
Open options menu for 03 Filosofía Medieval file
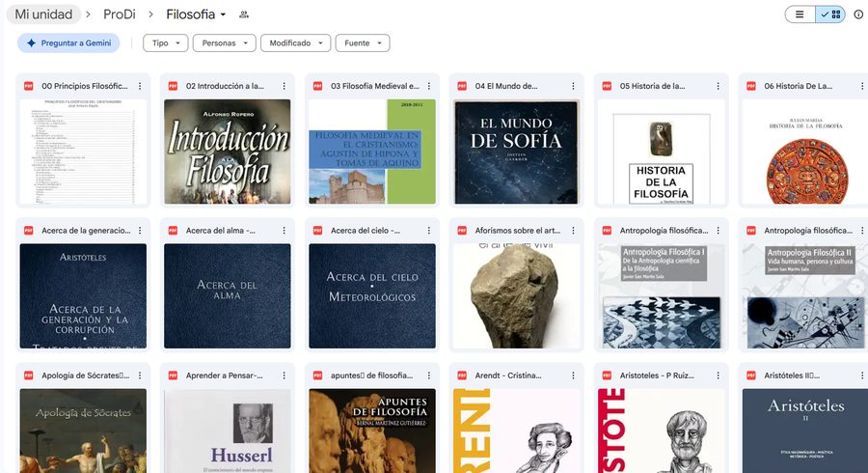[x=429, y=86]
